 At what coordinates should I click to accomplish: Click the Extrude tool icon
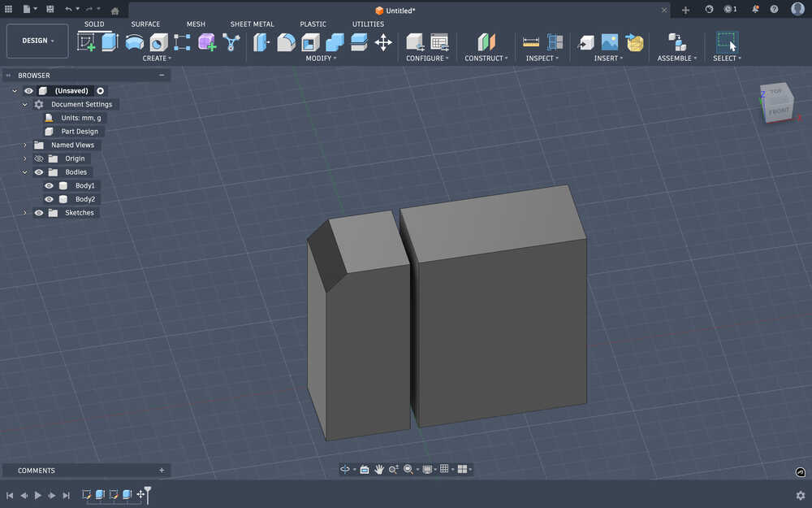[110, 41]
